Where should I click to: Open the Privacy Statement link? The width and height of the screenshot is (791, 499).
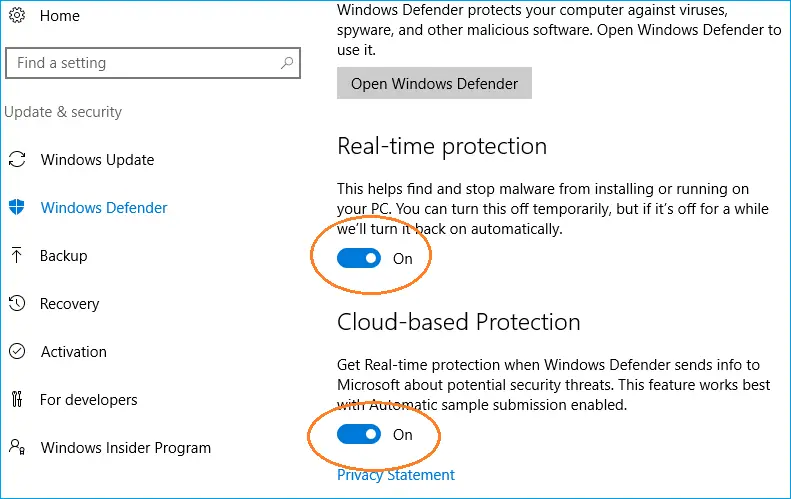click(396, 475)
